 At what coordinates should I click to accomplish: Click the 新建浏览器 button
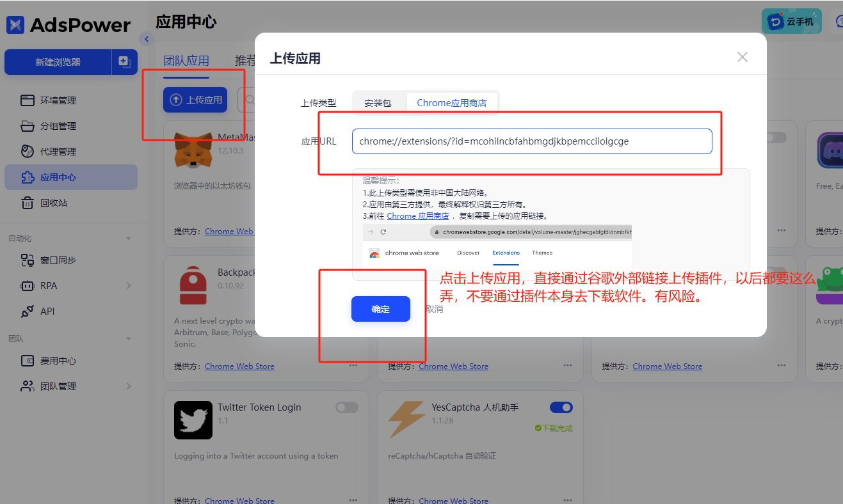(58, 62)
